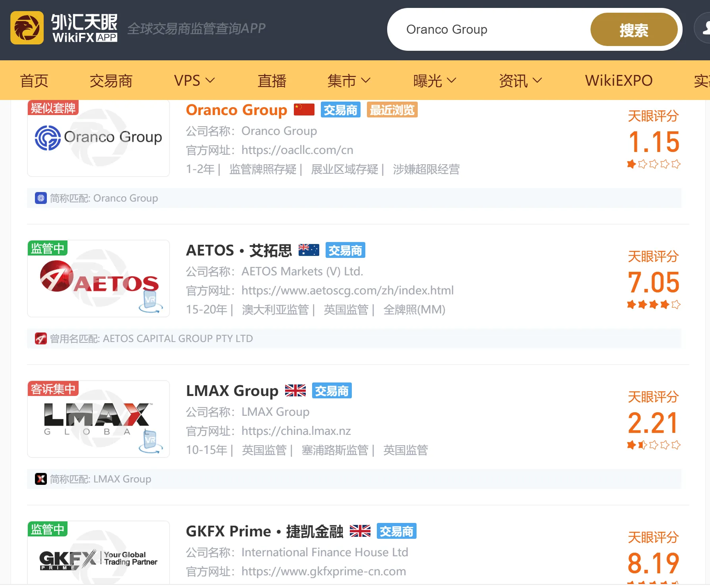Click the small Oranco icon in 简称匹配 row

coord(41,198)
